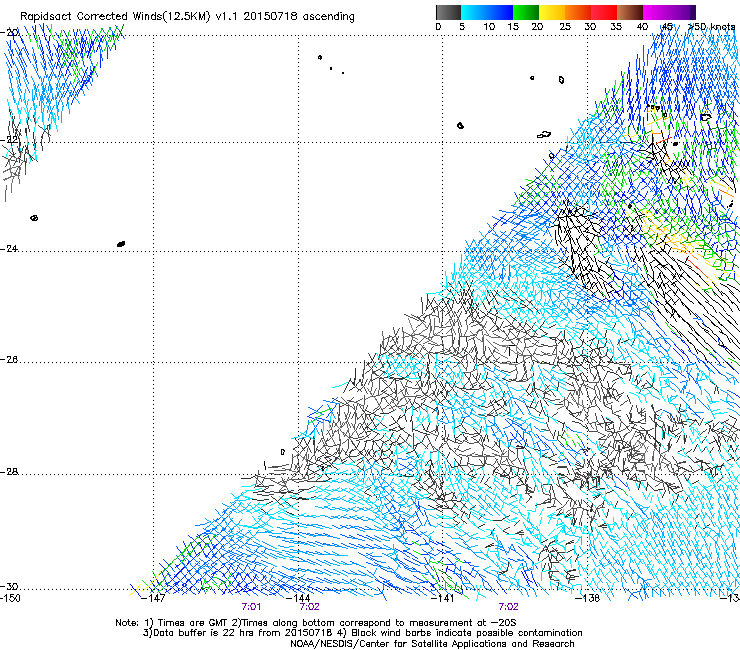
Task: Click the 'Note: 1) Times are GMT' line
Action: tap(316, 623)
